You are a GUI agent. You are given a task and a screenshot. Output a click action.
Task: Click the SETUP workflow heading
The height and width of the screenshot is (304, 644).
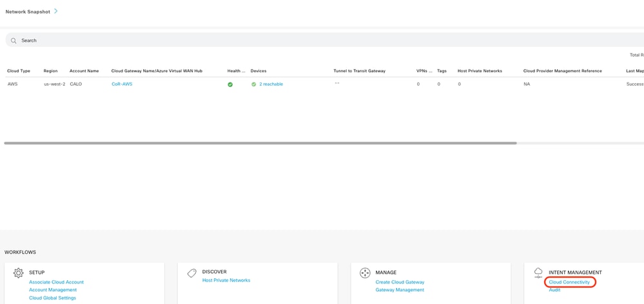(37, 272)
